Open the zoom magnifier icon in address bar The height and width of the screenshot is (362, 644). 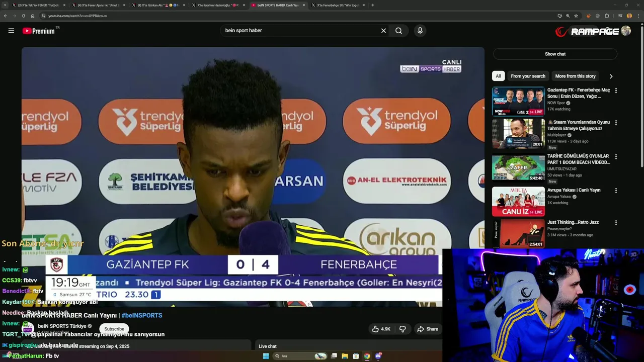568,16
